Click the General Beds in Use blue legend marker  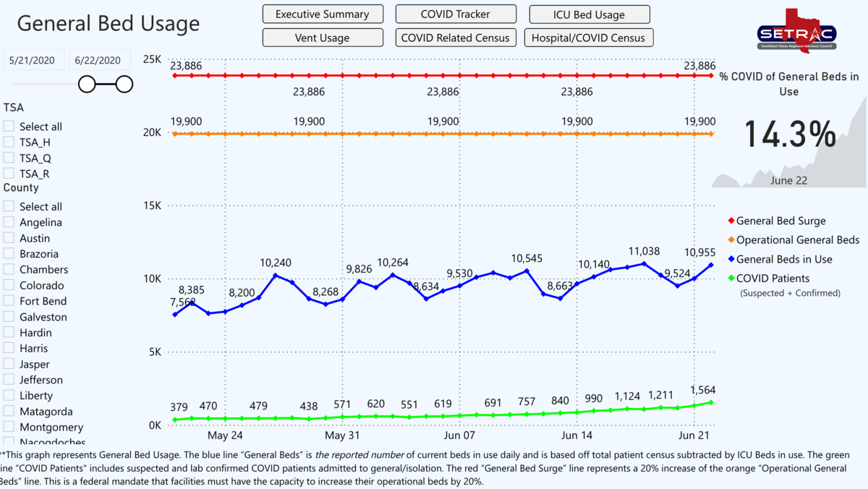[730, 259]
